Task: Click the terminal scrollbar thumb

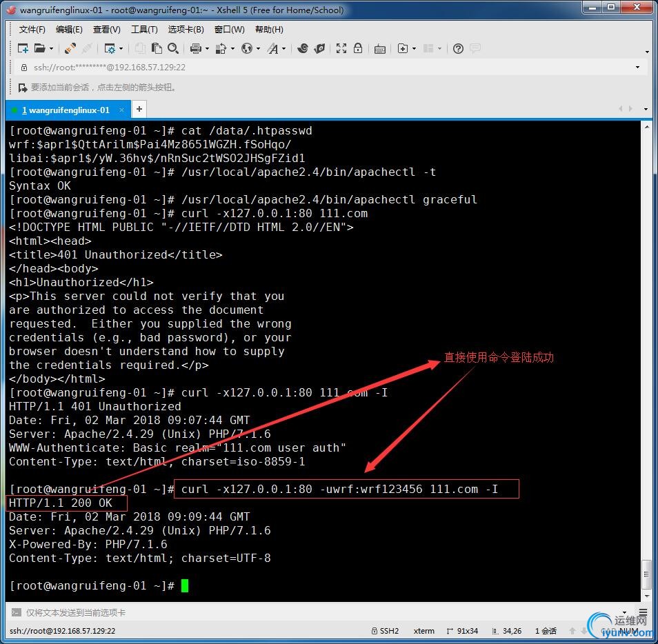Action: [647, 574]
